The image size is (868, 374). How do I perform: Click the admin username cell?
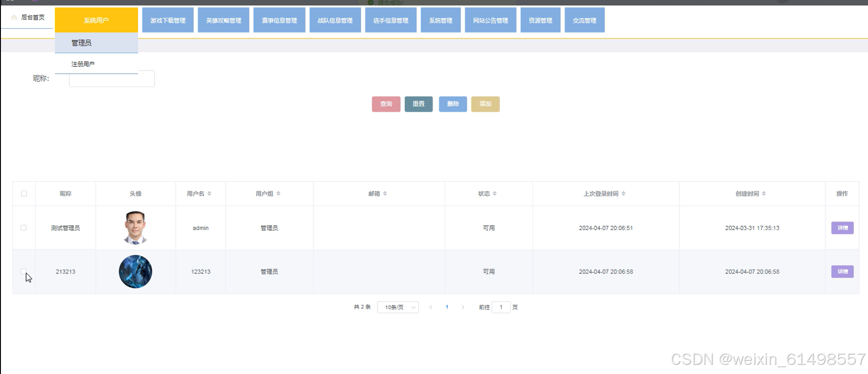pos(200,228)
